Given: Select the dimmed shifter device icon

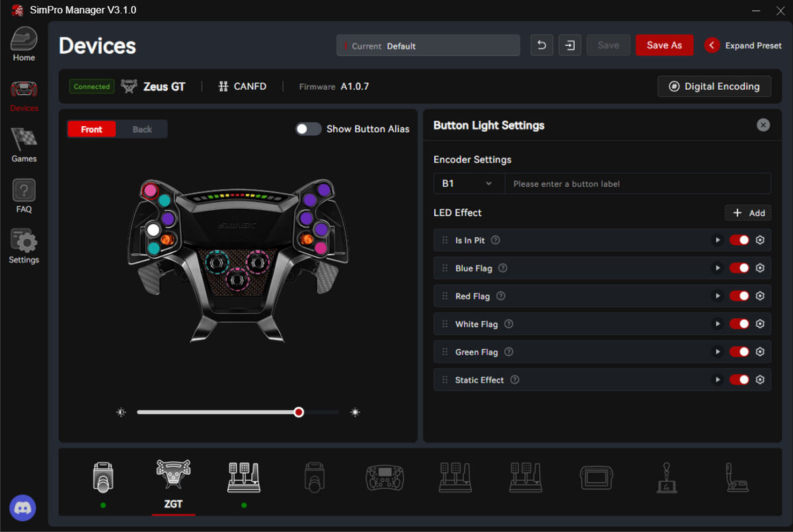Looking at the screenshot, I should pos(666,477).
